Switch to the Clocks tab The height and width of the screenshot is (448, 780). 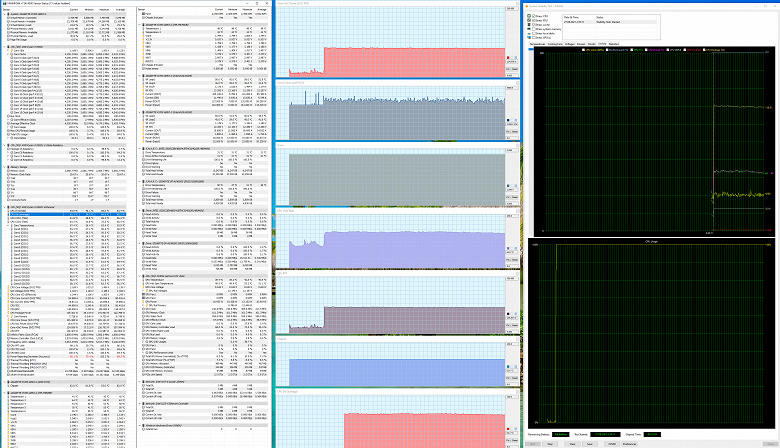591,44
